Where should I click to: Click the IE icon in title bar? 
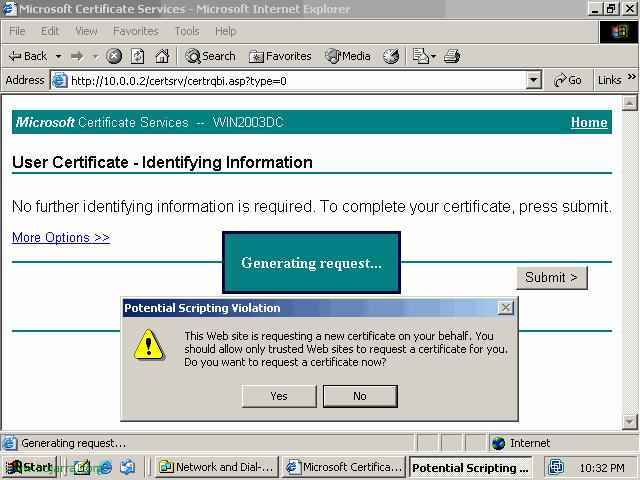10,9
